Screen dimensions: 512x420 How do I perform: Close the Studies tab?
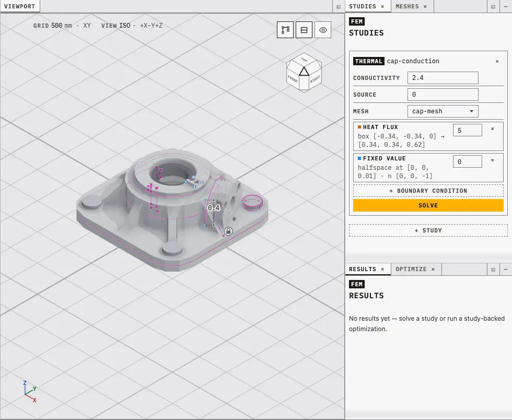tap(382, 7)
